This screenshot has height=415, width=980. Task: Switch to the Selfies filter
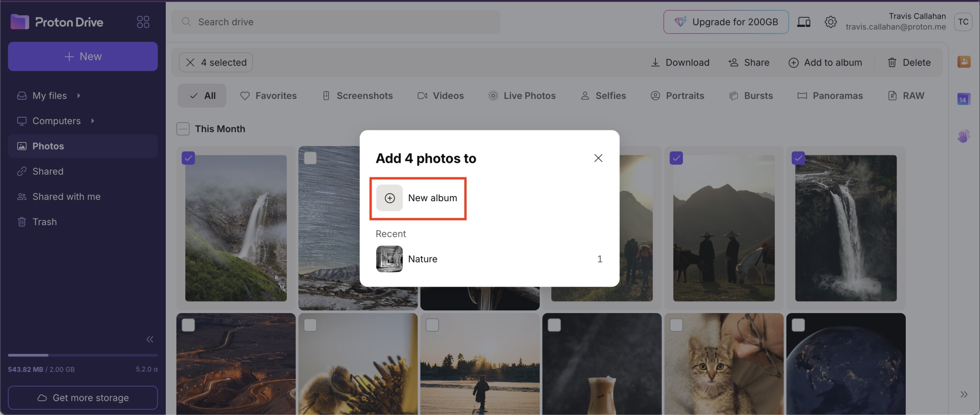pyautogui.click(x=603, y=95)
